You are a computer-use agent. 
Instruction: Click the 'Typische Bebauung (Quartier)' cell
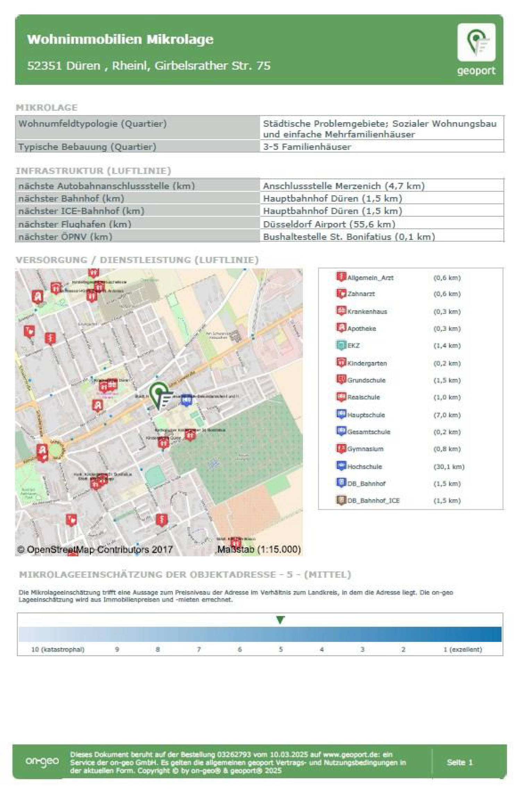[137, 146]
